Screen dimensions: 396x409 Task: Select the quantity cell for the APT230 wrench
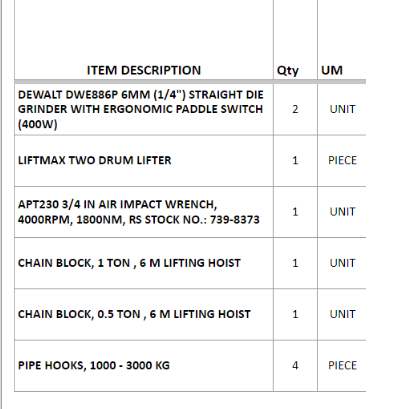(x=295, y=212)
